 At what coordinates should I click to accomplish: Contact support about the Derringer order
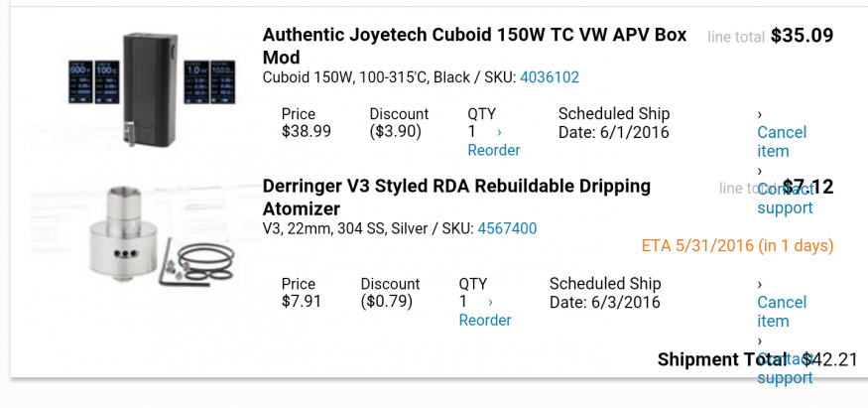coord(785,368)
